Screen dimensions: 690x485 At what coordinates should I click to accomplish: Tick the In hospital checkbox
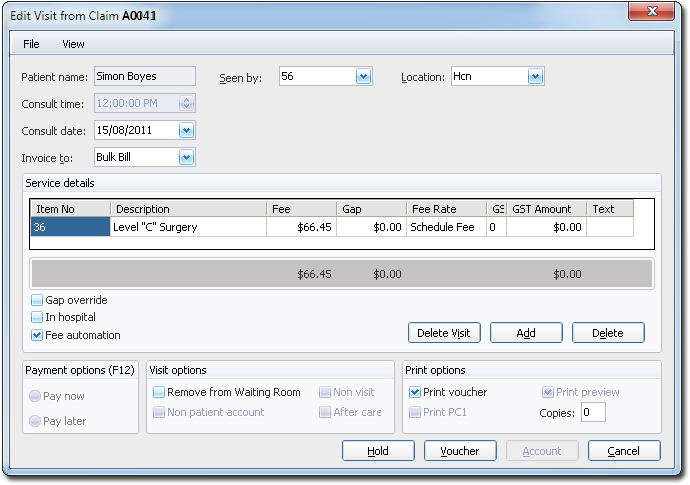[37, 317]
